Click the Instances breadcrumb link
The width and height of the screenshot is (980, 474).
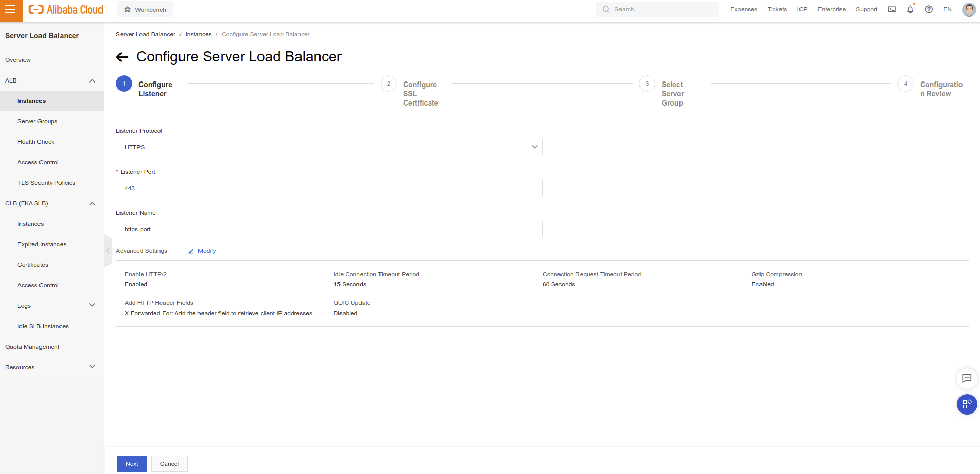point(198,34)
